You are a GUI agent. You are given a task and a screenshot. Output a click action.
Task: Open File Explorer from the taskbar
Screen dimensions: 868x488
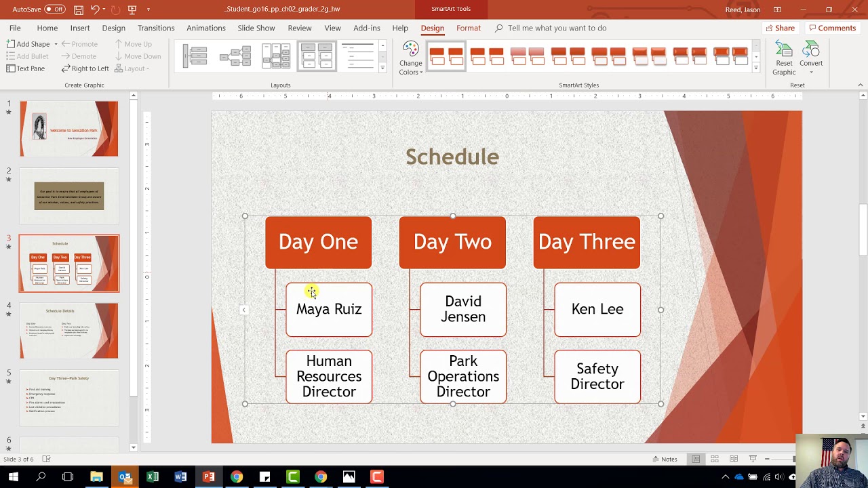point(96,477)
